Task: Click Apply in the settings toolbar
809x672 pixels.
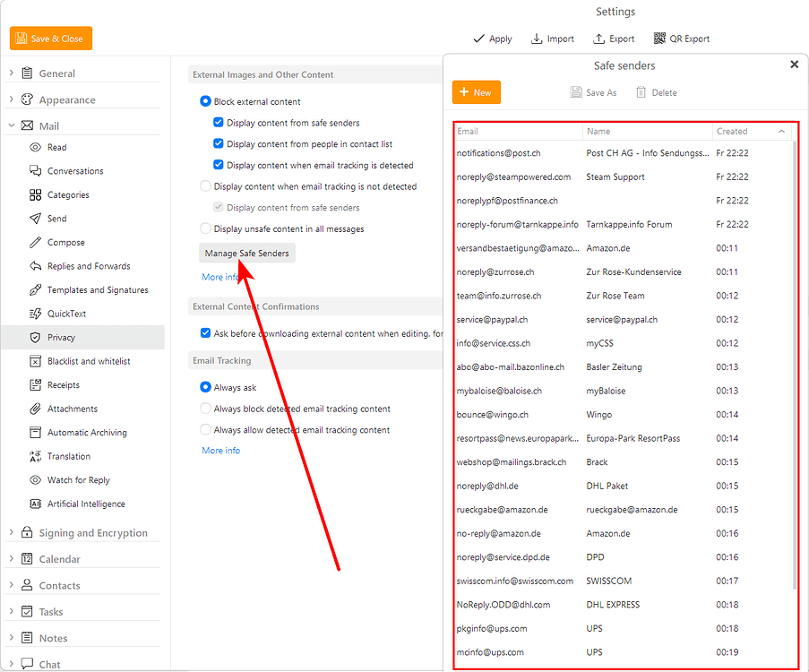Action: (x=493, y=39)
